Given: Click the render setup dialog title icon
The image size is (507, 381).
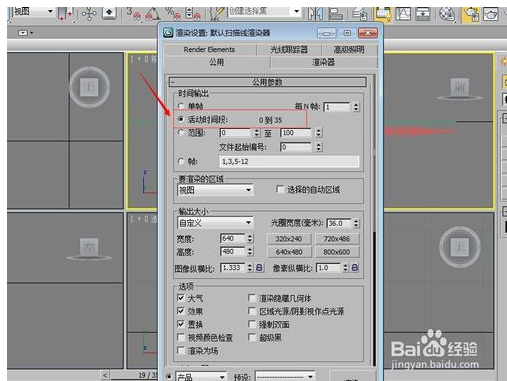Looking at the screenshot, I should coord(168,33).
